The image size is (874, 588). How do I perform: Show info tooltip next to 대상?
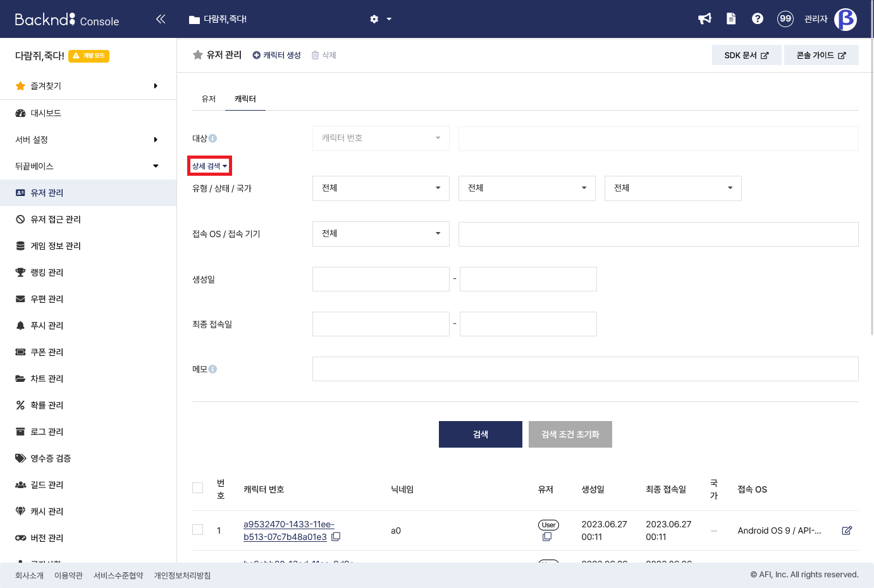tap(213, 138)
